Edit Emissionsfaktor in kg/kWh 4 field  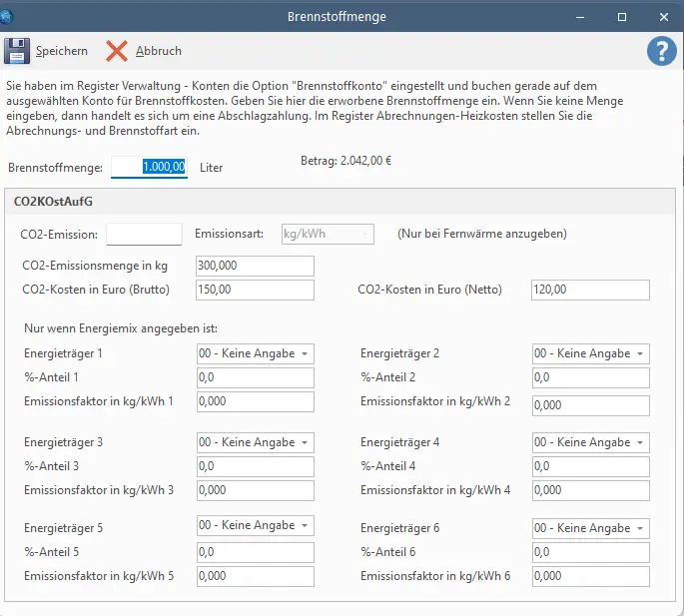click(591, 490)
